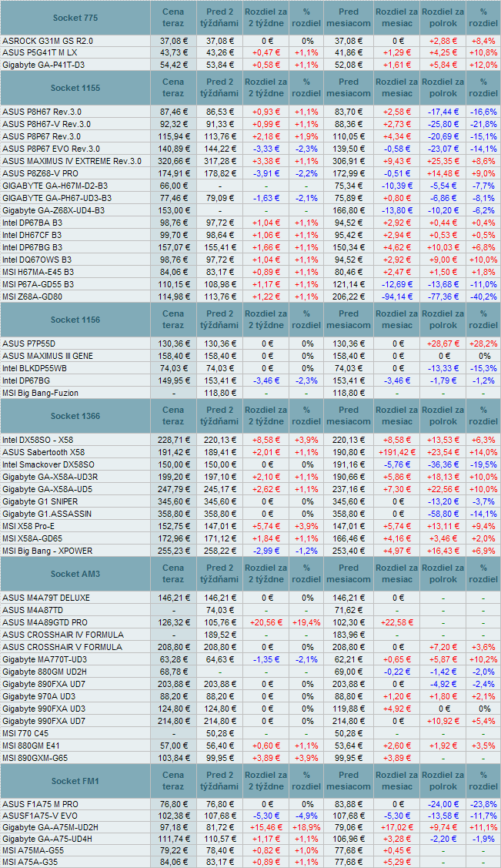Click the Socket AM3 section header
Viewport: 501px width, 868px height.
point(75,574)
